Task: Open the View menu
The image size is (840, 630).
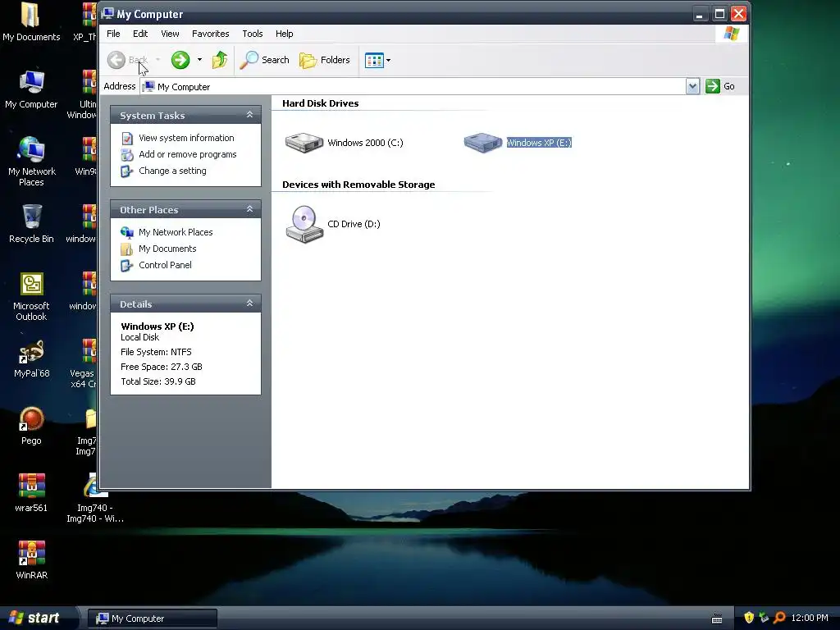Action: pyautogui.click(x=170, y=34)
